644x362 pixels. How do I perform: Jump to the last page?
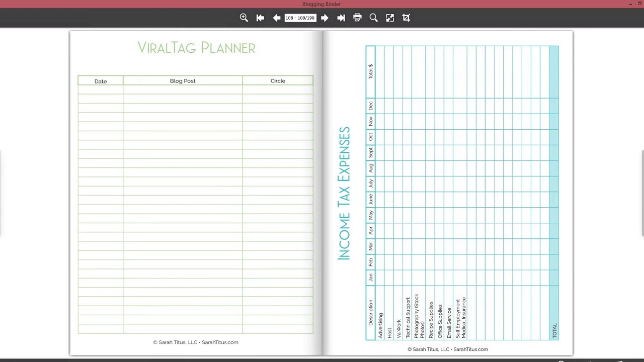coord(341,18)
